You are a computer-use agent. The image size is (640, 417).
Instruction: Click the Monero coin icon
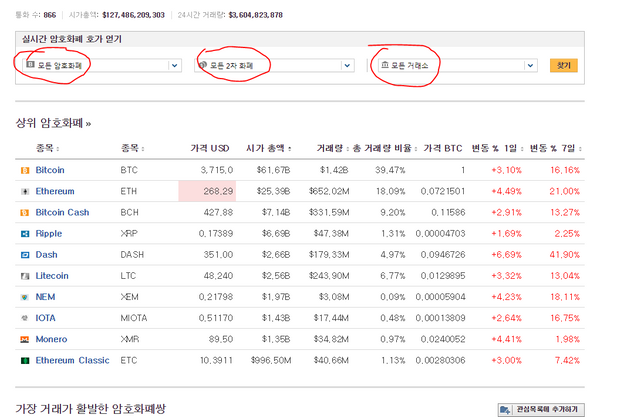click(x=25, y=339)
